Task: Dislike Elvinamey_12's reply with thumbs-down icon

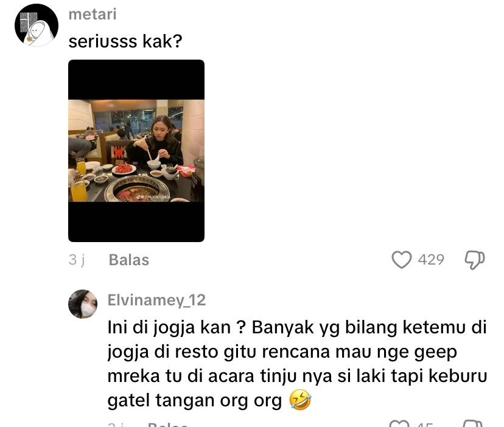Action: (x=474, y=424)
